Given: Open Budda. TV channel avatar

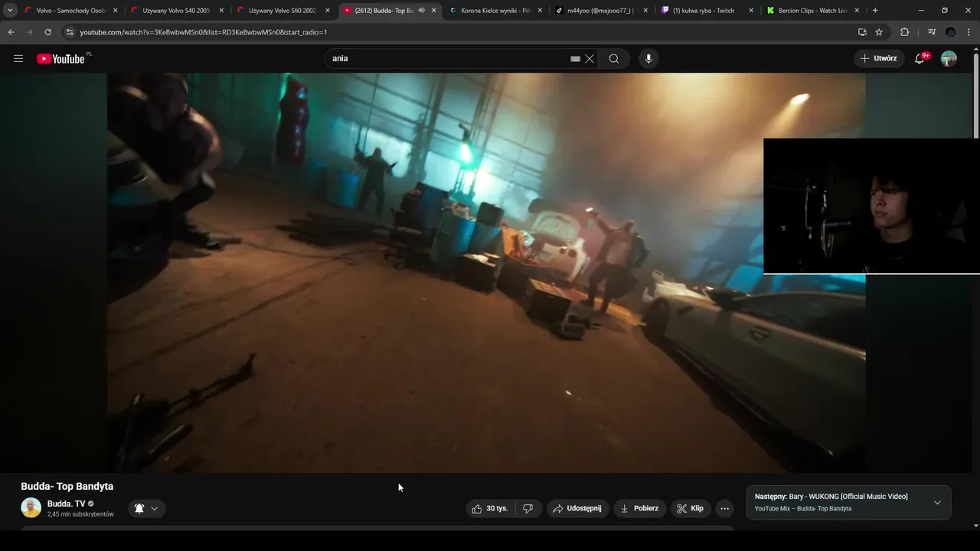Looking at the screenshot, I should 31,507.
